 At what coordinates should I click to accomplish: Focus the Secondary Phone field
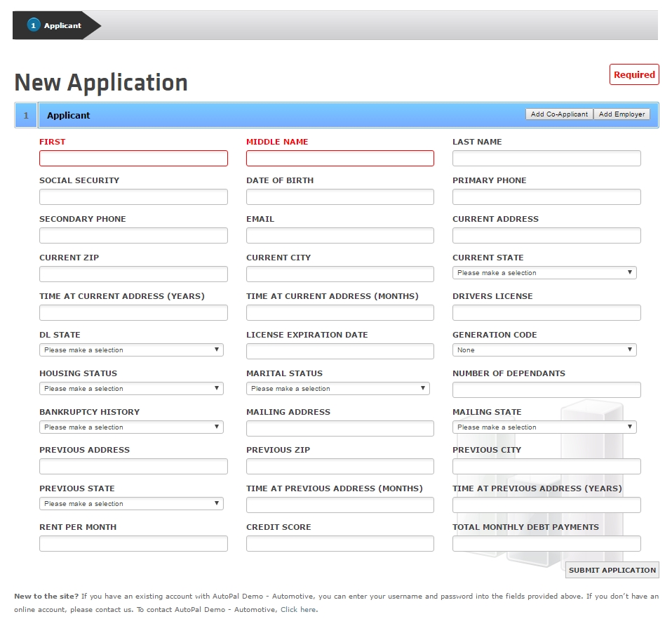(x=133, y=235)
